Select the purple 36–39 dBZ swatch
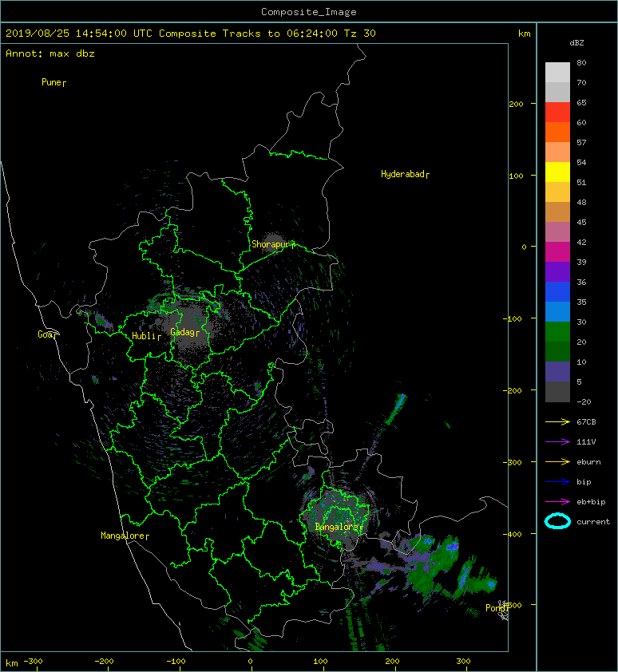Screen dimensions: 618x672 557,271
